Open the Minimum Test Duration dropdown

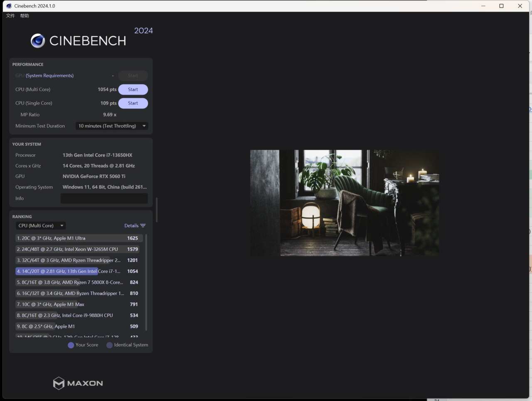[x=112, y=126]
